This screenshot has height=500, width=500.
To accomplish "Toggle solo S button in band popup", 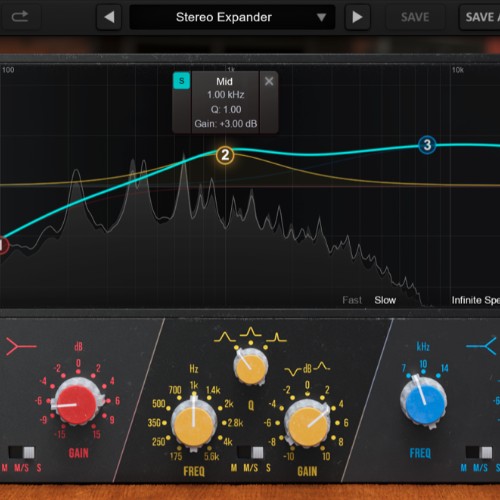I will pos(182,81).
